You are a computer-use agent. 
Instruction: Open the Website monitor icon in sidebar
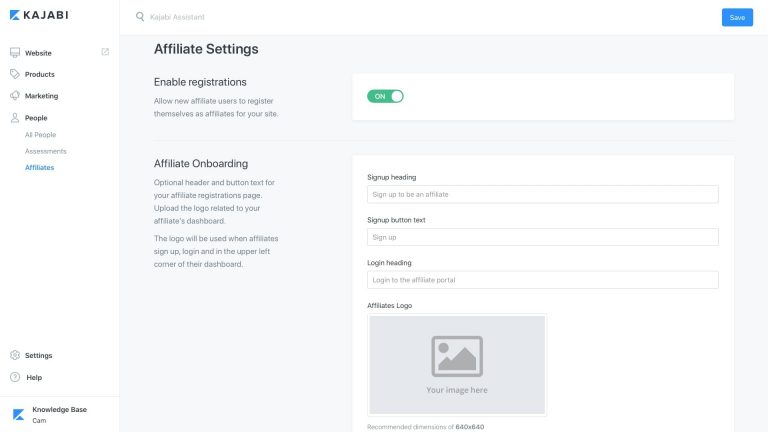(15, 52)
